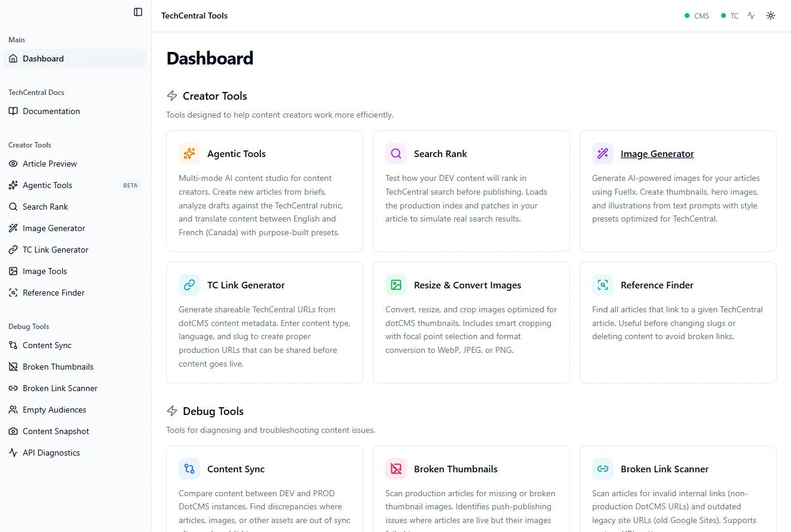The height and width of the screenshot is (532, 791).
Task: Open the Broken Thumbnails card title
Action: coord(456,469)
